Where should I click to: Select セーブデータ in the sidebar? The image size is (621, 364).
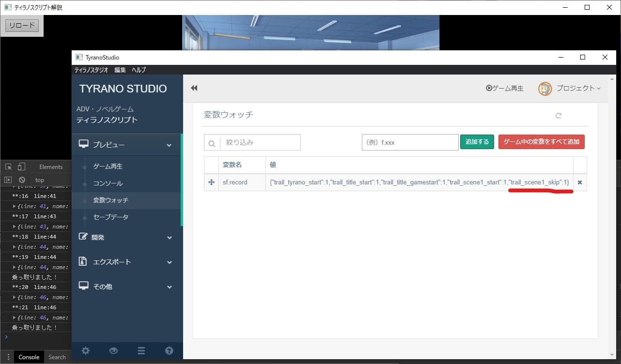111,217
